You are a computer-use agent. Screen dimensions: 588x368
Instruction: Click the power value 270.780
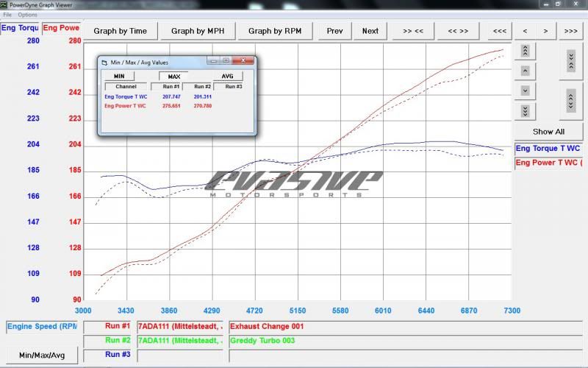[203, 106]
